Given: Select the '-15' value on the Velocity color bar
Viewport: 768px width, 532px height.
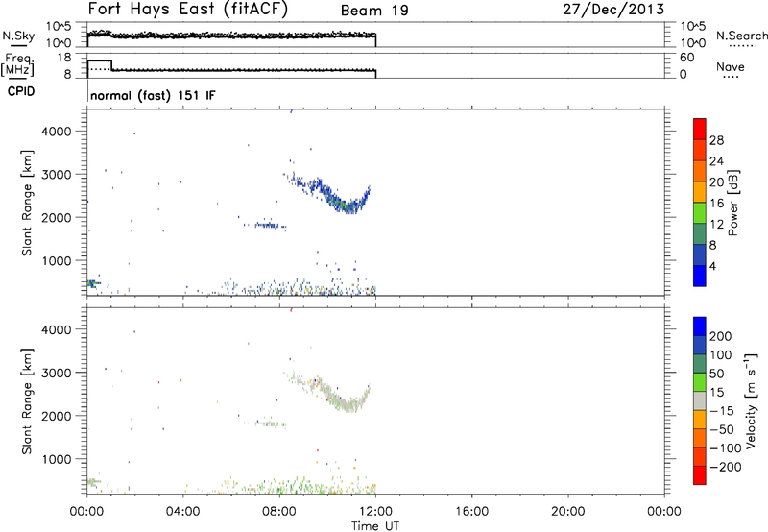Looking at the screenshot, I should pyautogui.click(x=722, y=411).
